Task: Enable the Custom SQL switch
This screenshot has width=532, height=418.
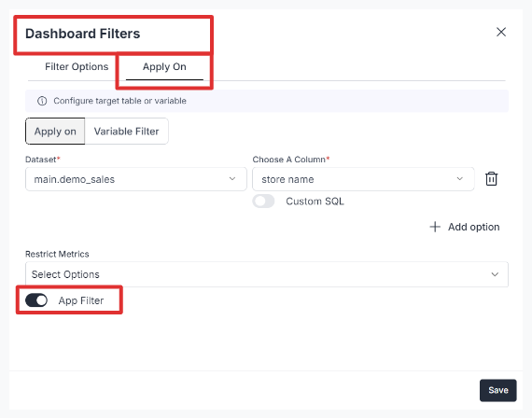Action: coord(263,202)
